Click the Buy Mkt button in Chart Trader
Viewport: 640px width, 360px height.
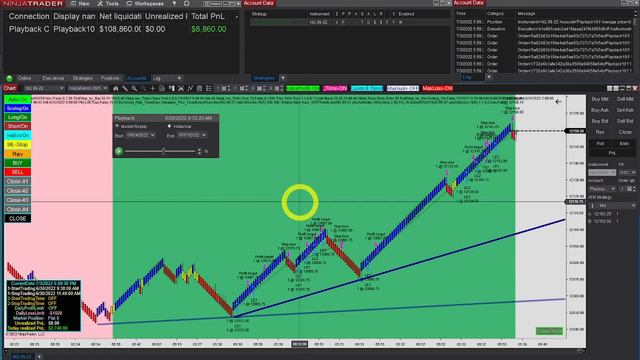(600, 99)
